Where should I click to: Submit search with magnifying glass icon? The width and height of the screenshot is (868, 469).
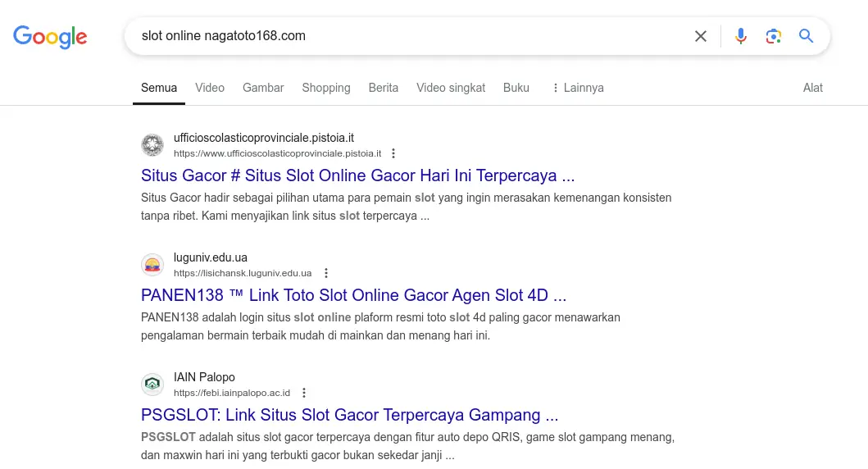pos(806,36)
